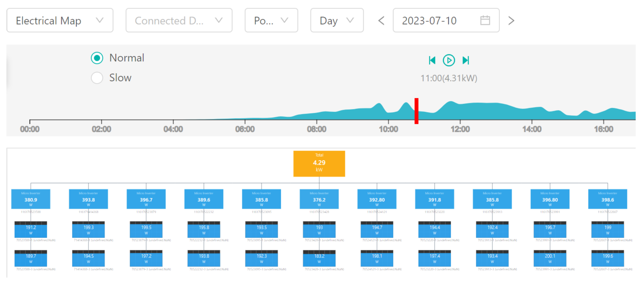Click the orange Total 4.29 kW box
Screen dimensions: 644x288
click(x=319, y=164)
